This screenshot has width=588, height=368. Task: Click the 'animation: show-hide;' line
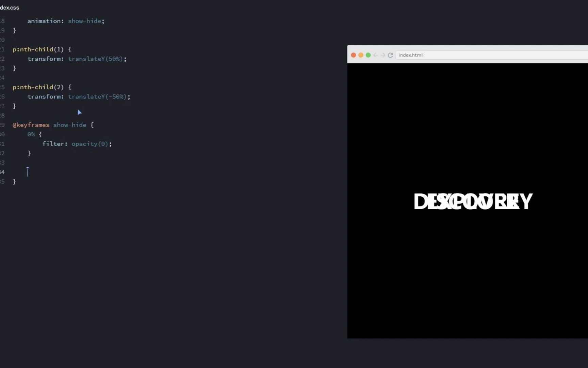[66, 21]
